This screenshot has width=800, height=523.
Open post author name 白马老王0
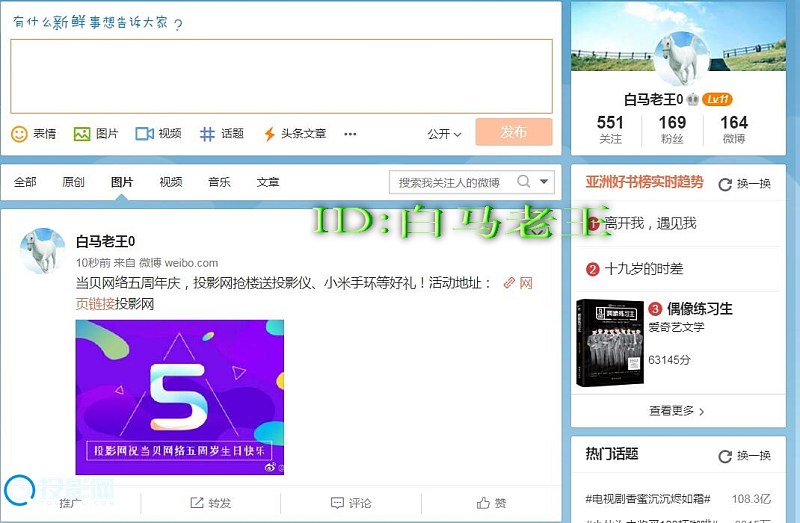pyautogui.click(x=106, y=241)
